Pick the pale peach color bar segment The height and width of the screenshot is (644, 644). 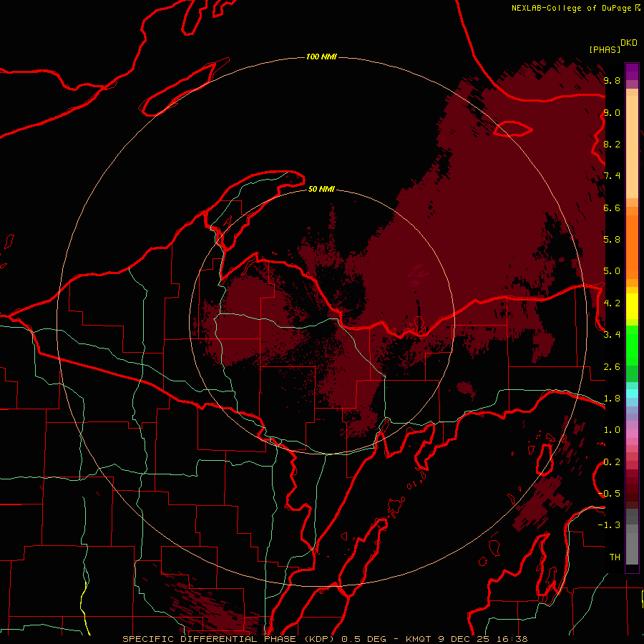coord(632,147)
